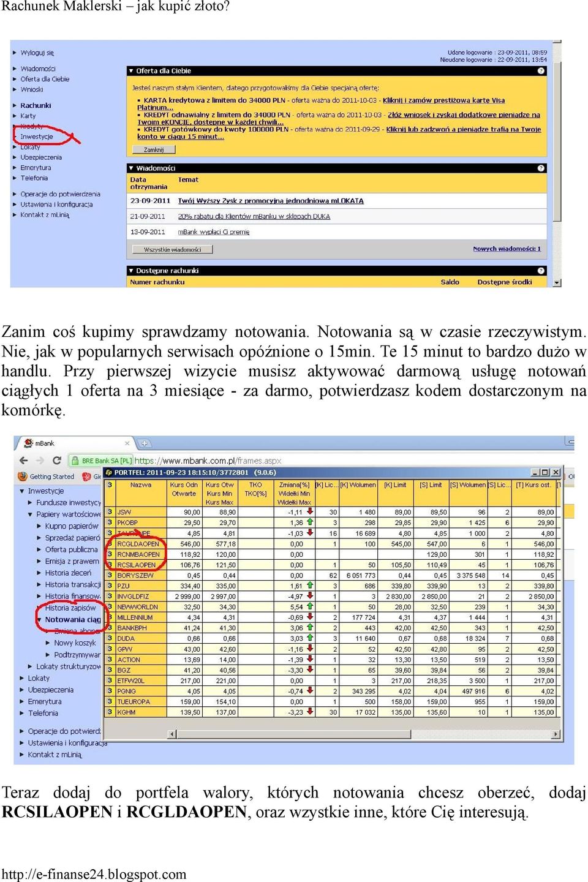Open Wiadomości in the top sidebar menu

[x=38, y=69]
